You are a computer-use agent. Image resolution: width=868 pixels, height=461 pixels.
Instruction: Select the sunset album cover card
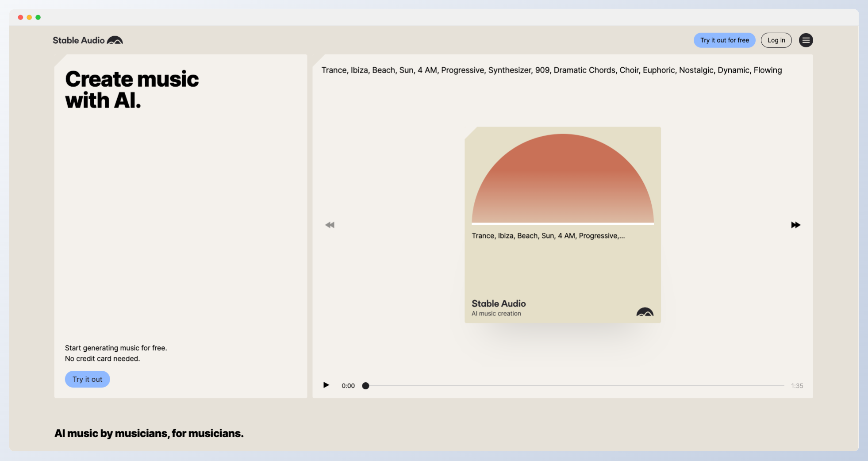pos(563,225)
